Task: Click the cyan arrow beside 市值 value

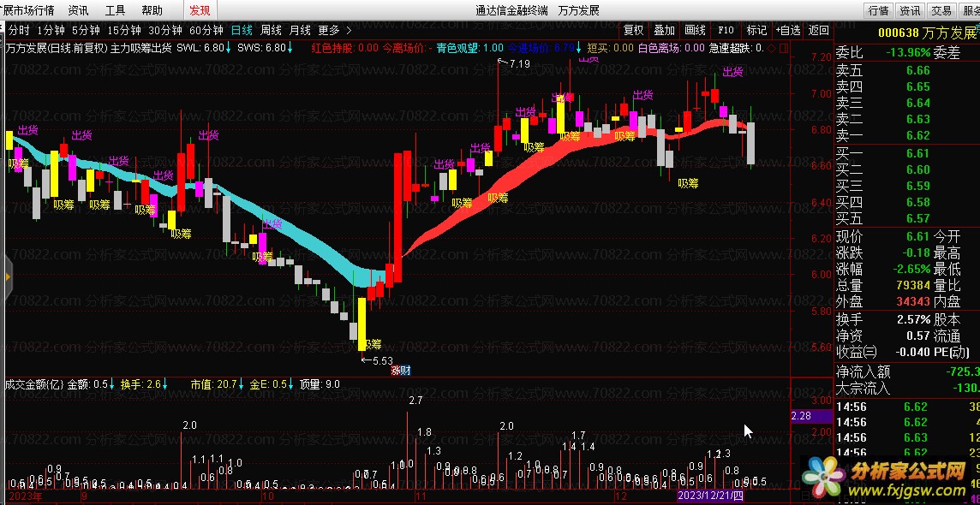Action: pos(241,384)
